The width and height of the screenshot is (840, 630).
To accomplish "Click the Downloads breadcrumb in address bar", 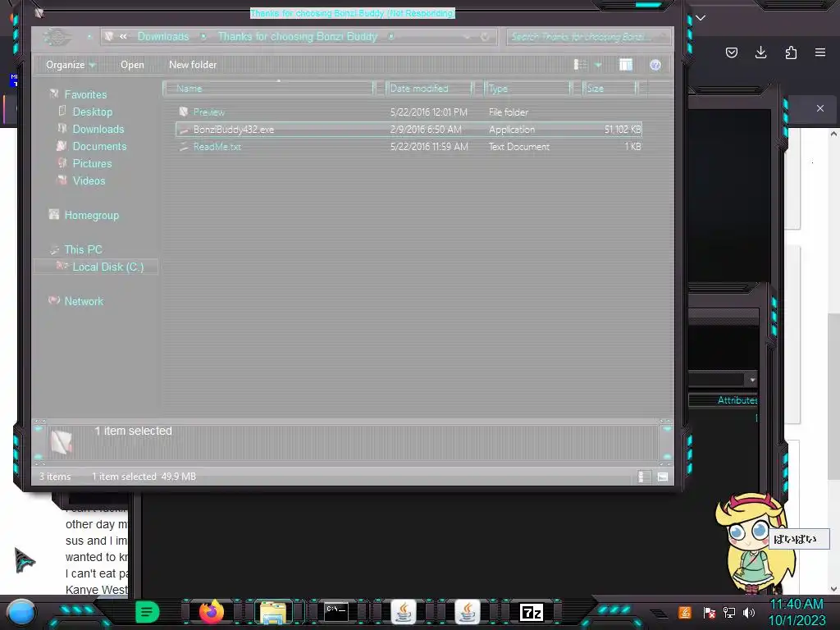I will click(163, 36).
